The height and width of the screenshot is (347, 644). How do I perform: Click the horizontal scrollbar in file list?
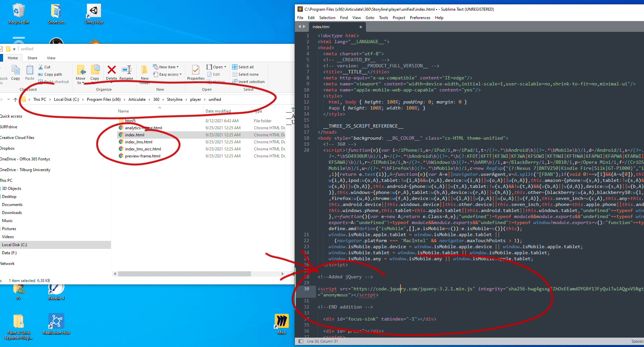184,274
